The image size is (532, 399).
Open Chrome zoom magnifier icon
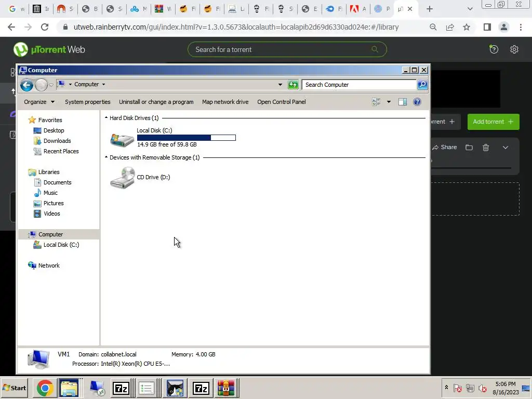point(433,27)
